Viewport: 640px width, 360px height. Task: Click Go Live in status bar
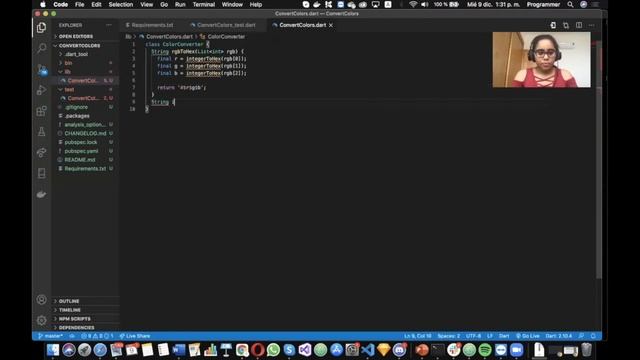click(528, 336)
